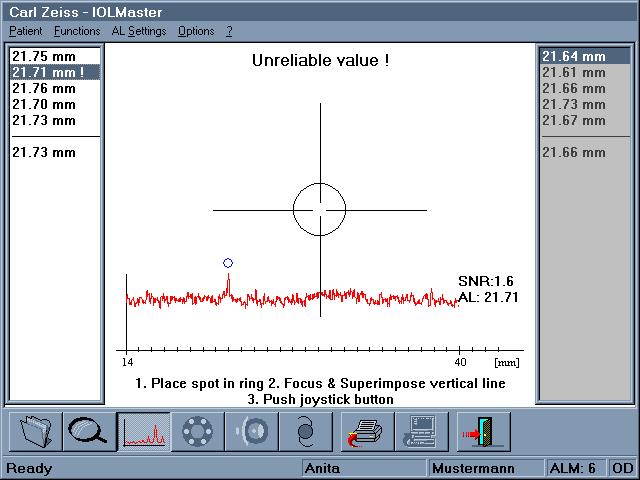Screen dimensions: 640x480
Task: Open the Functions menu
Action: click(x=77, y=31)
